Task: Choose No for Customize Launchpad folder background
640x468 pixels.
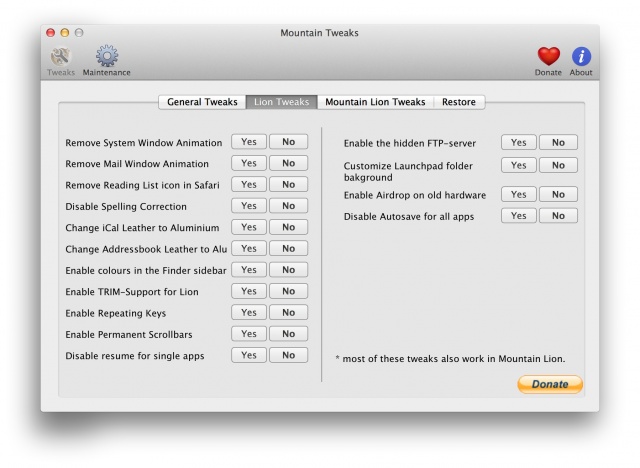Action: pos(558,165)
